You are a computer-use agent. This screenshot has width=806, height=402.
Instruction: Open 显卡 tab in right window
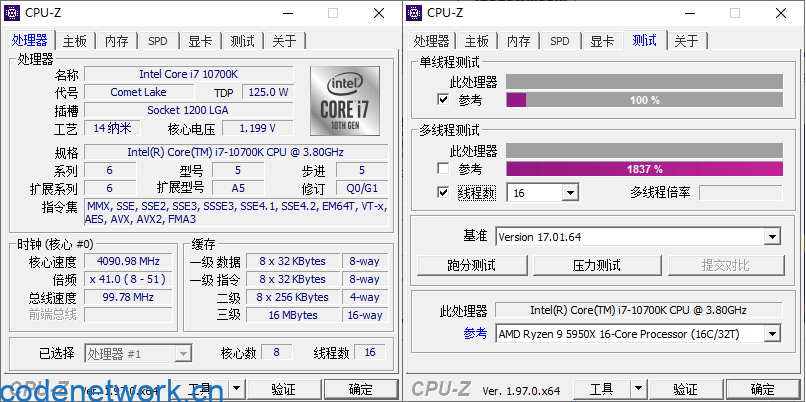click(x=602, y=41)
